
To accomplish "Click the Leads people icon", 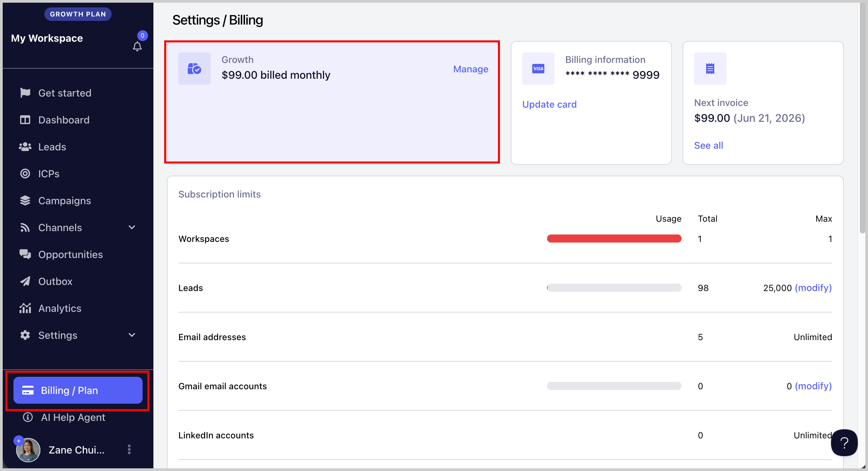I will [25, 147].
